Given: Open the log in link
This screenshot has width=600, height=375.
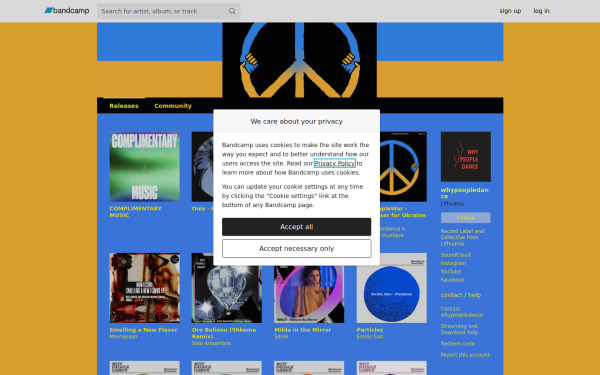Looking at the screenshot, I should pos(541,11).
